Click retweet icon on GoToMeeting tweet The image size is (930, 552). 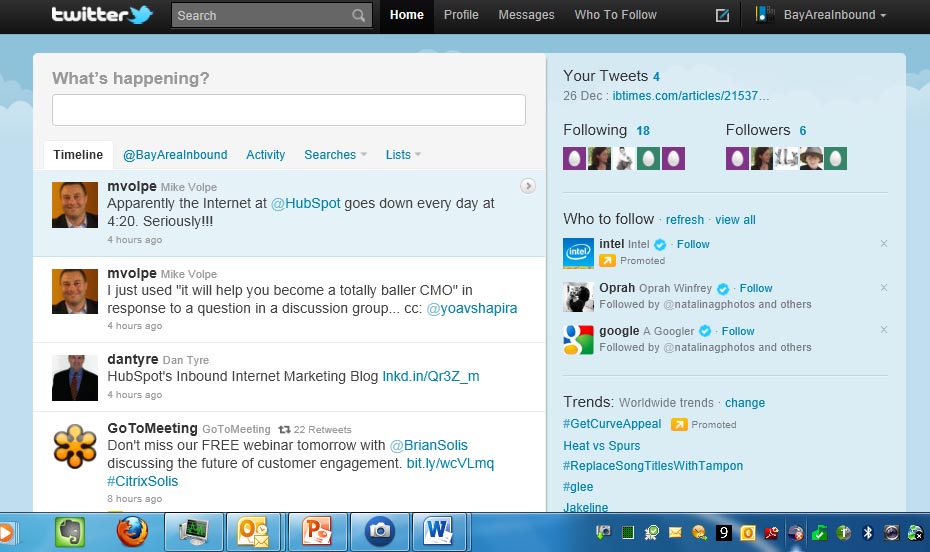[x=284, y=430]
